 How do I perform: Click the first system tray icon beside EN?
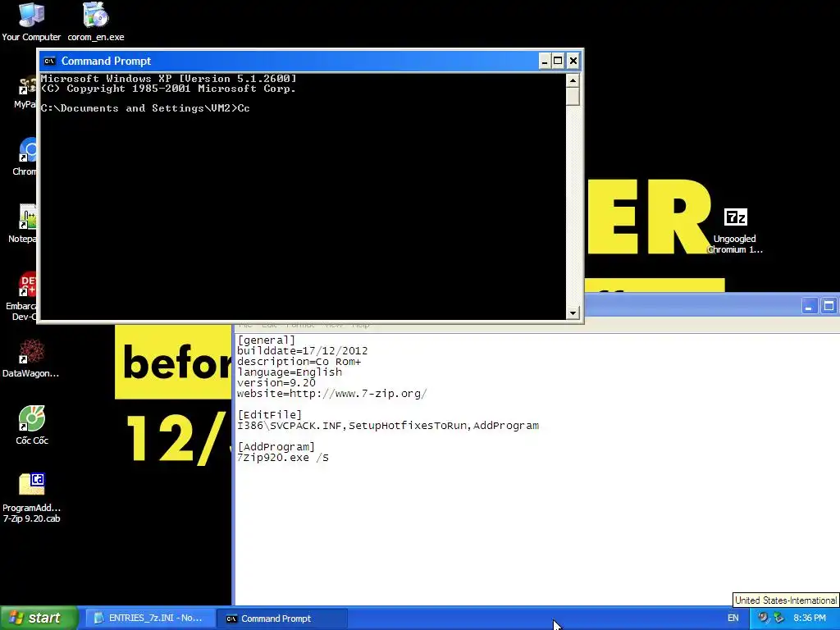(763, 618)
